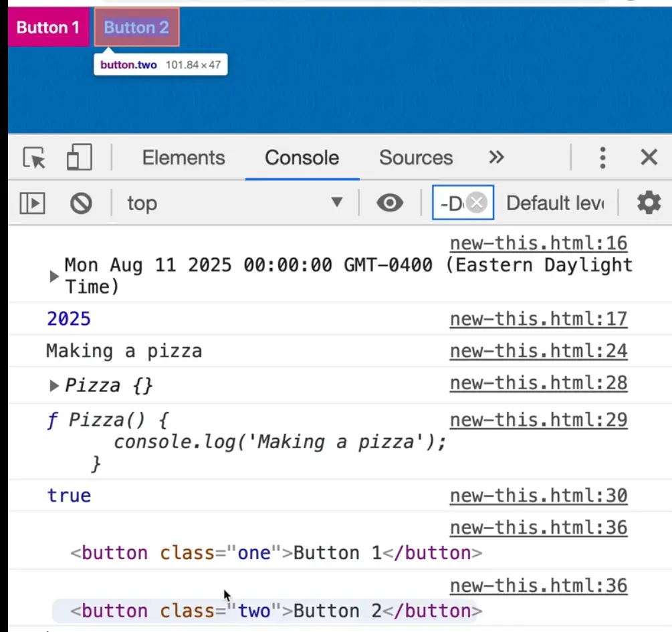Expand the logged Date object entry
Viewport: 672px width, 632px height.
54,276
